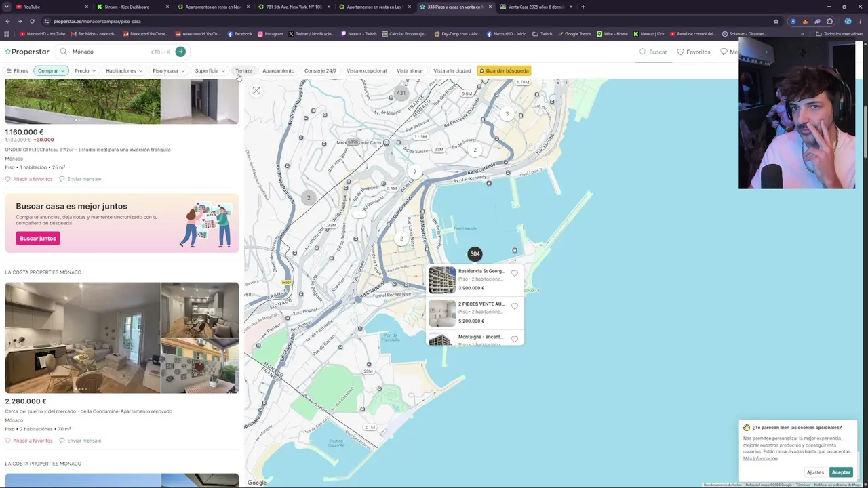Open the Google Trends bookmark
This screenshot has width=868, height=488.
click(x=574, y=34)
